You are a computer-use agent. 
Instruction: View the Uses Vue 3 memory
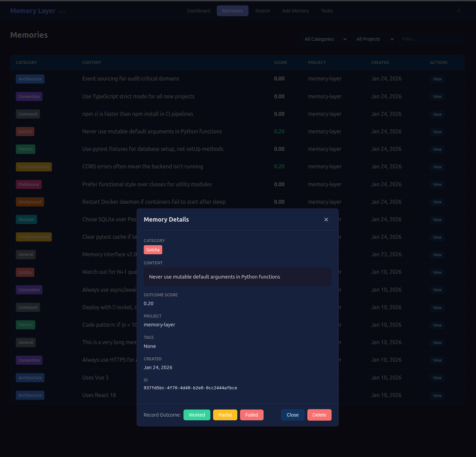point(437,378)
